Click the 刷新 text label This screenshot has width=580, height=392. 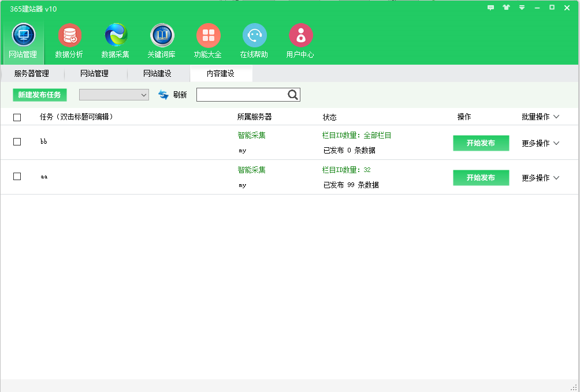point(180,95)
